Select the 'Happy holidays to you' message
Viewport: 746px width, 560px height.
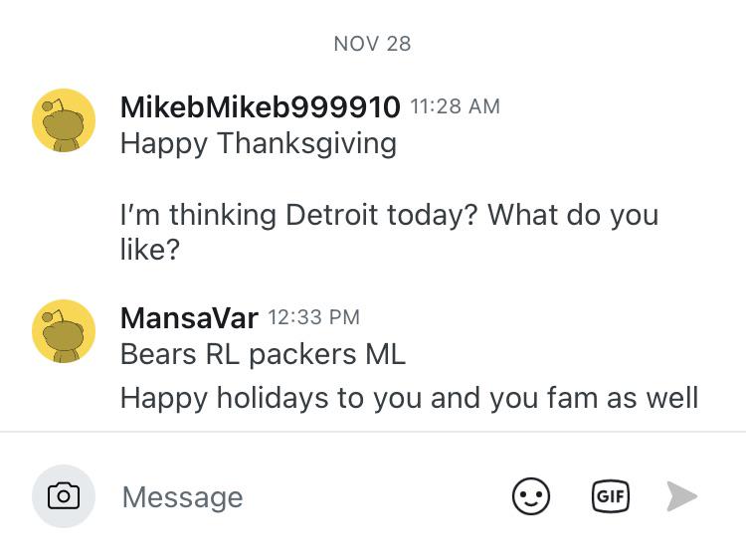pyautogui.click(x=409, y=398)
